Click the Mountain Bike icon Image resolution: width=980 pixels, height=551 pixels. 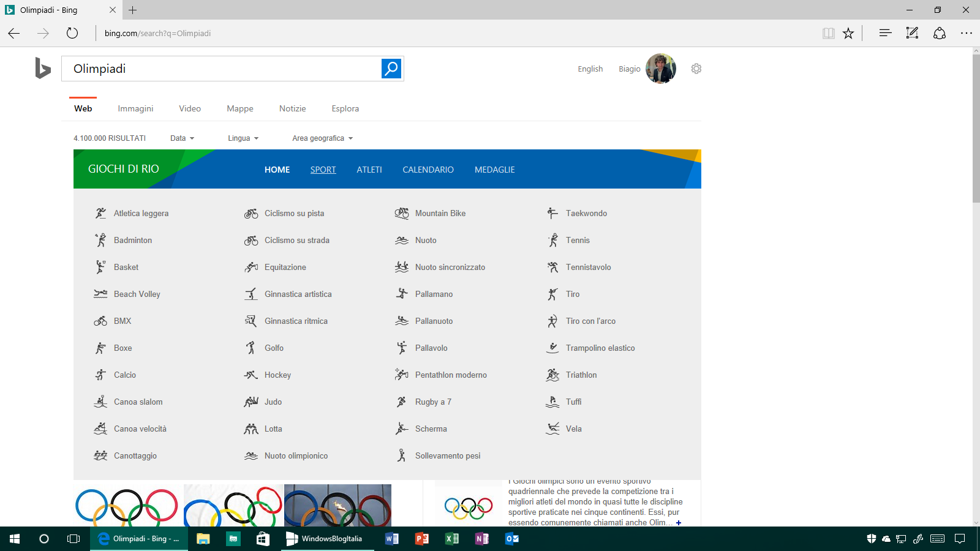point(402,213)
